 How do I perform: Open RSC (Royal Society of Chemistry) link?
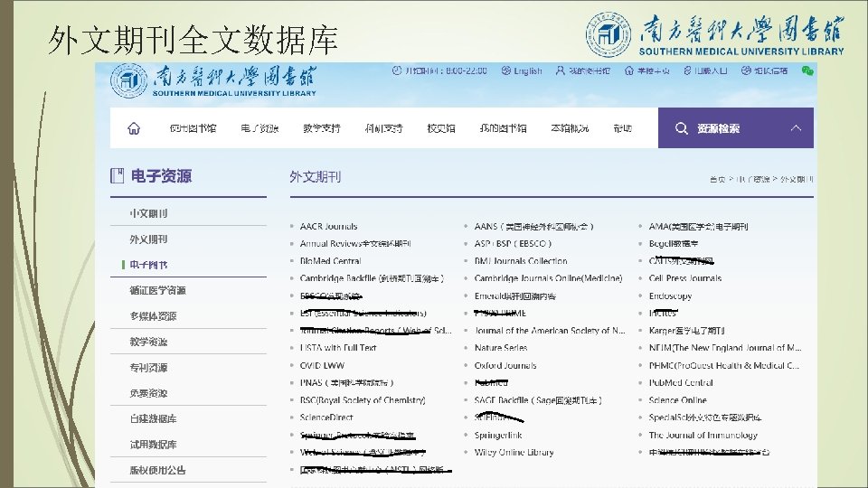(363, 400)
